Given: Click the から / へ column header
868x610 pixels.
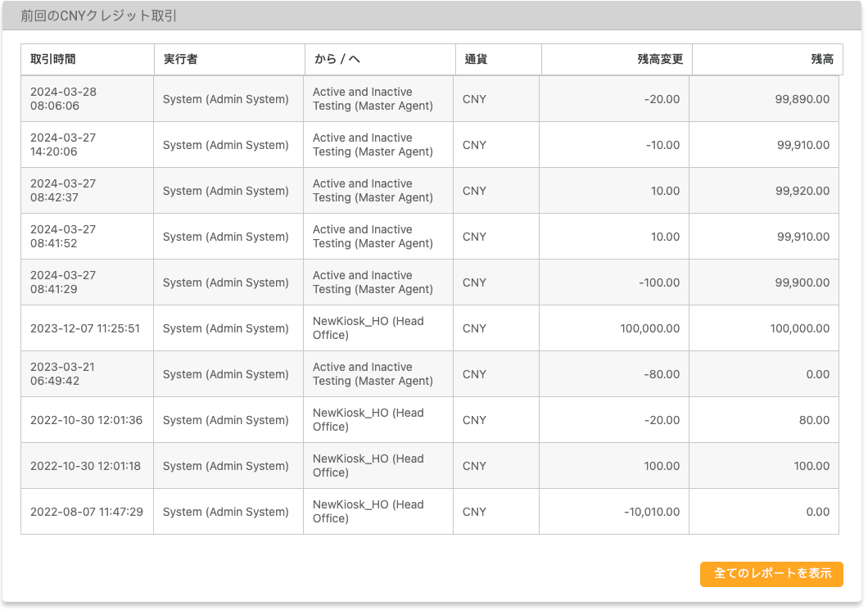Looking at the screenshot, I should point(337,59).
